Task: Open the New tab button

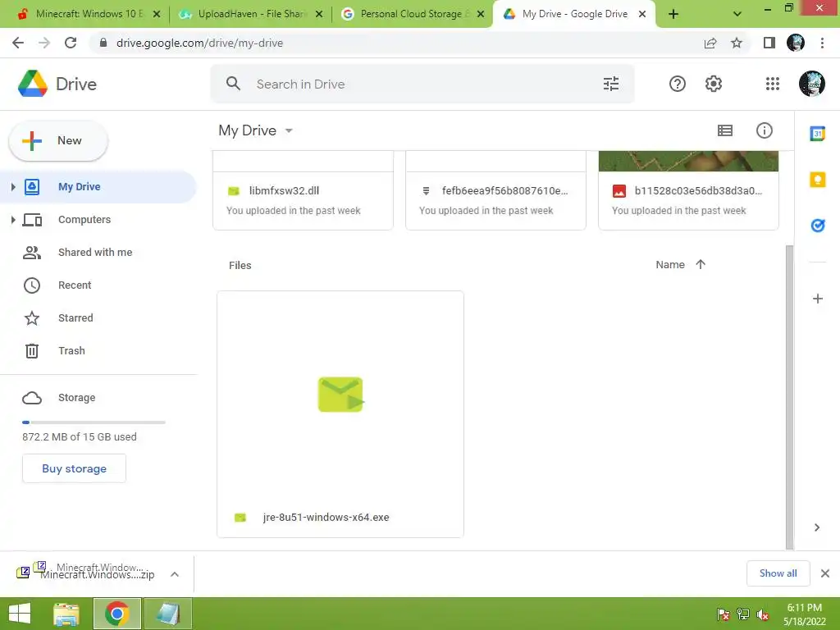Action: coord(673,14)
